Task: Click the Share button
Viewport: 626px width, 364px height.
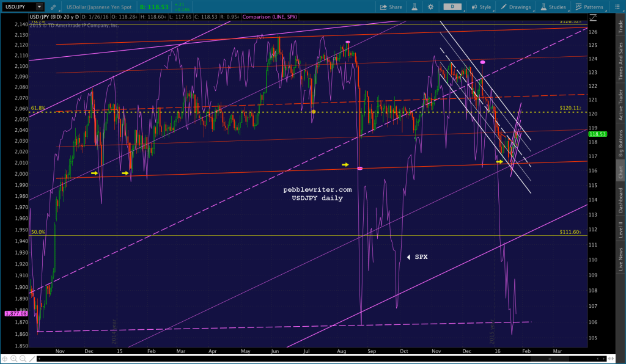Action: click(391, 7)
